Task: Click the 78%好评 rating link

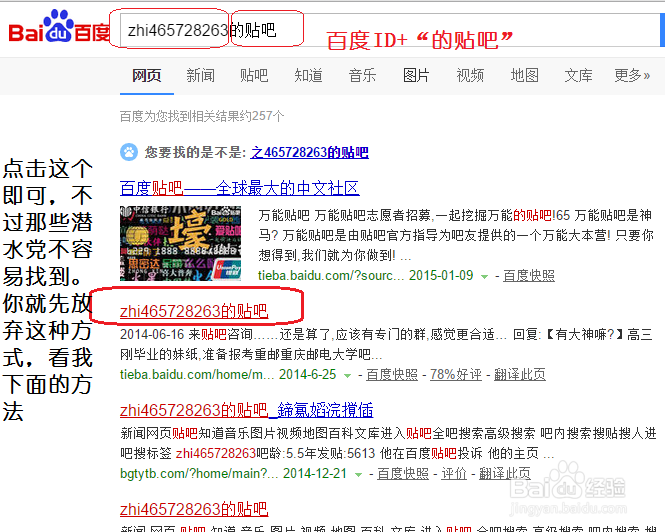Action: pyautogui.click(x=456, y=375)
